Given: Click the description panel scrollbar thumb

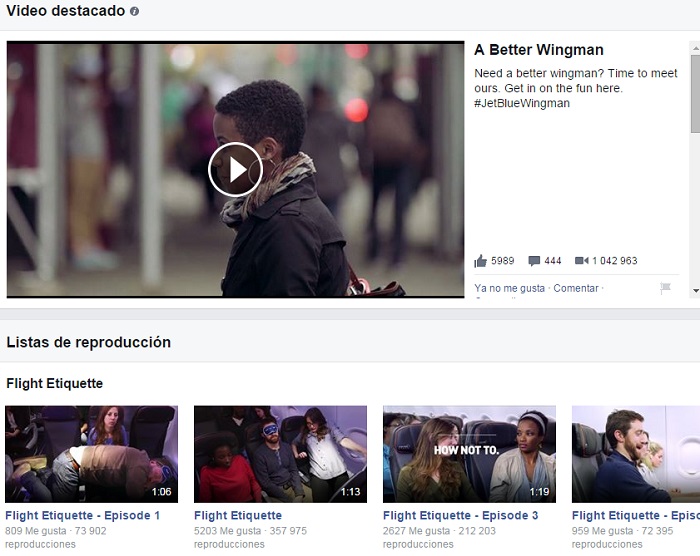Looking at the screenshot, I should (x=694, y=95).
